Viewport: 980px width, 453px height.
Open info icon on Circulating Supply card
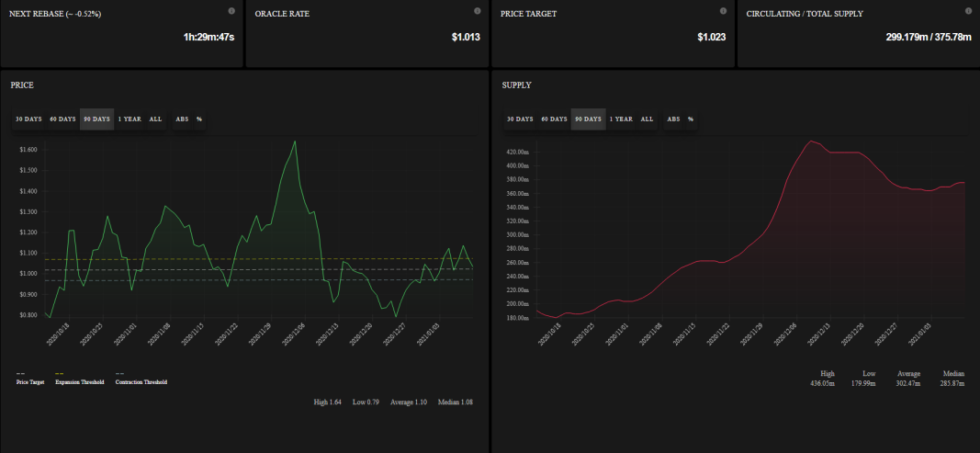[x=969, y=11]
